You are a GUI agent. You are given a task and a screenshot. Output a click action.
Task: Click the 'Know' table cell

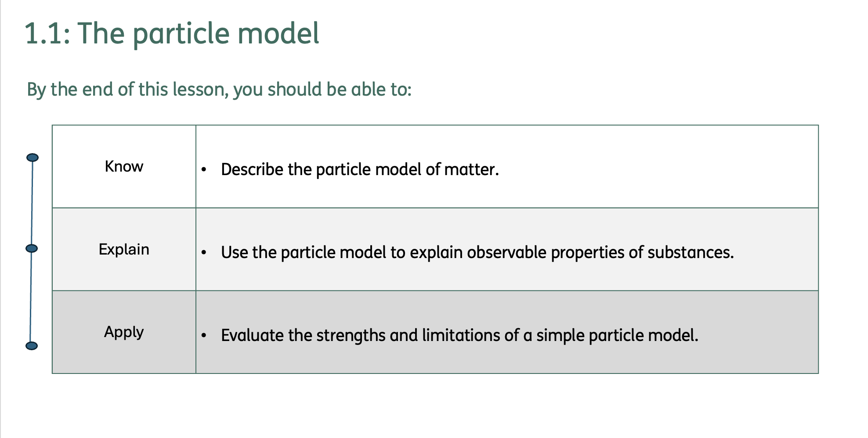[124, 166]
